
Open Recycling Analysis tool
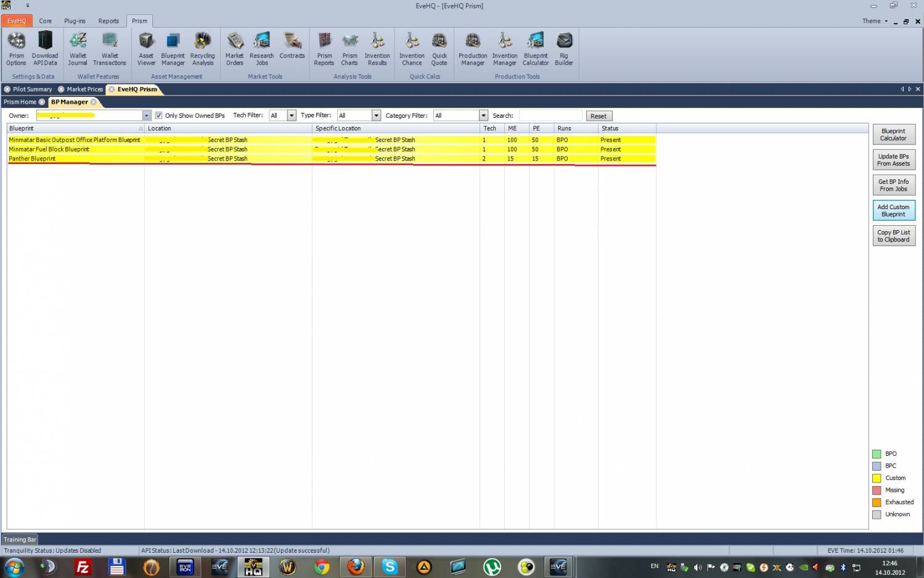202,49
